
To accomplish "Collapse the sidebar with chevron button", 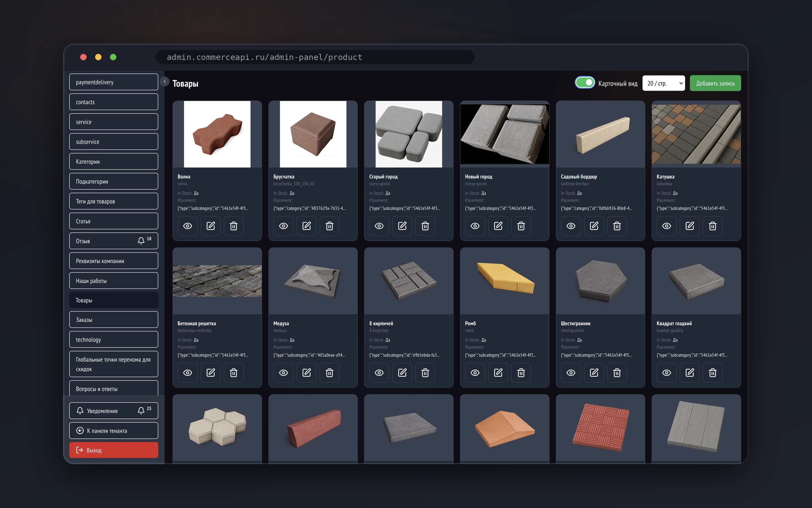I will coord(165,82).
